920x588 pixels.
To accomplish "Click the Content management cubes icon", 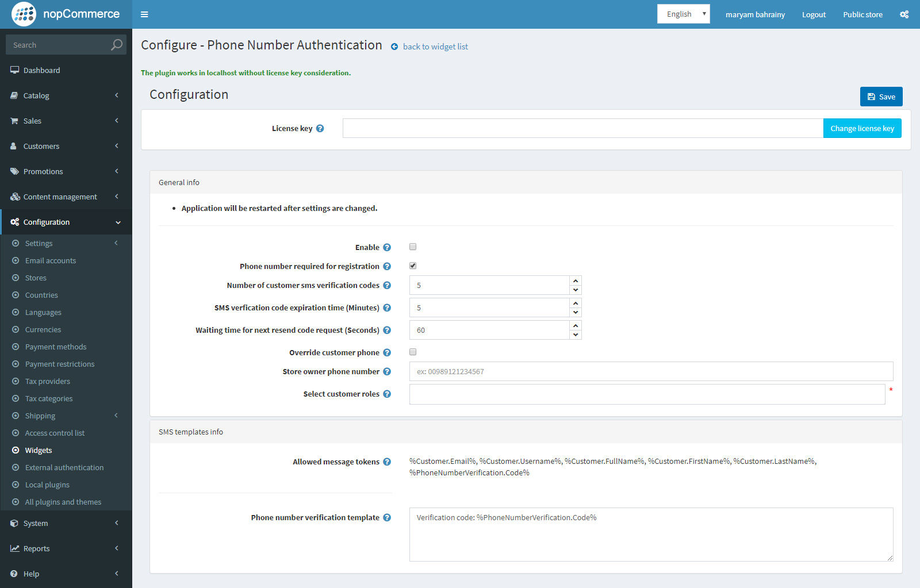I will coord(15,197).
